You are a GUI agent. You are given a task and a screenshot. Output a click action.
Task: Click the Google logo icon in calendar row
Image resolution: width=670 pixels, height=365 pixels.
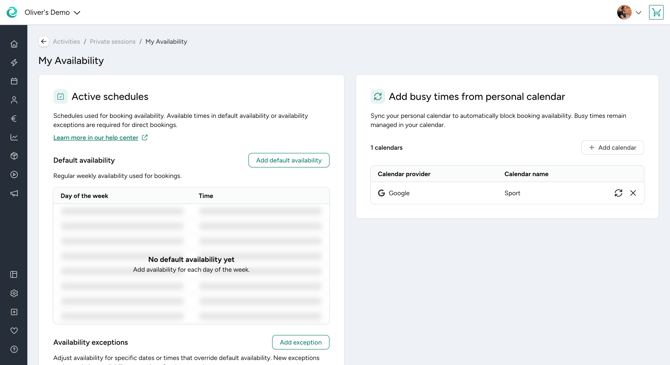381,193
